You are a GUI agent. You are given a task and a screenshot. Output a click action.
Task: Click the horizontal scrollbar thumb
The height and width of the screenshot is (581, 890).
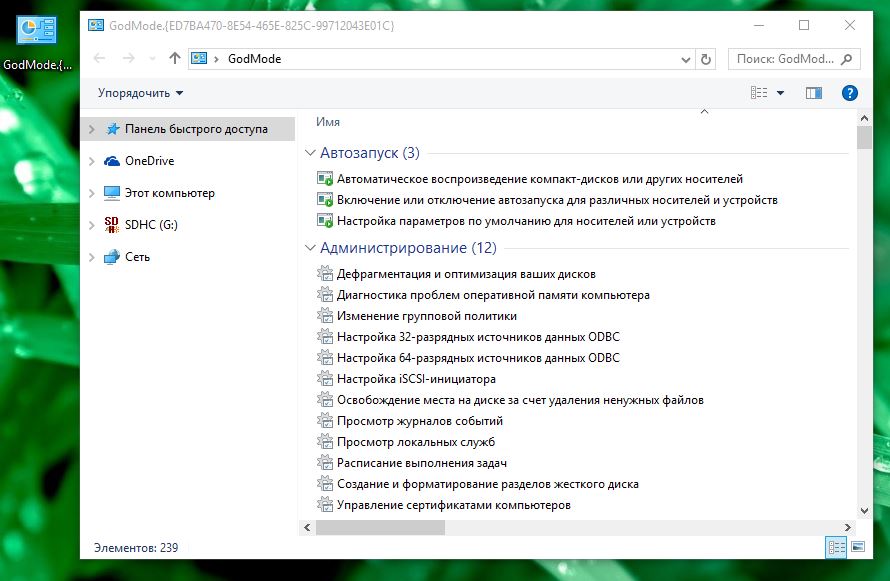(x=570, y=527)
